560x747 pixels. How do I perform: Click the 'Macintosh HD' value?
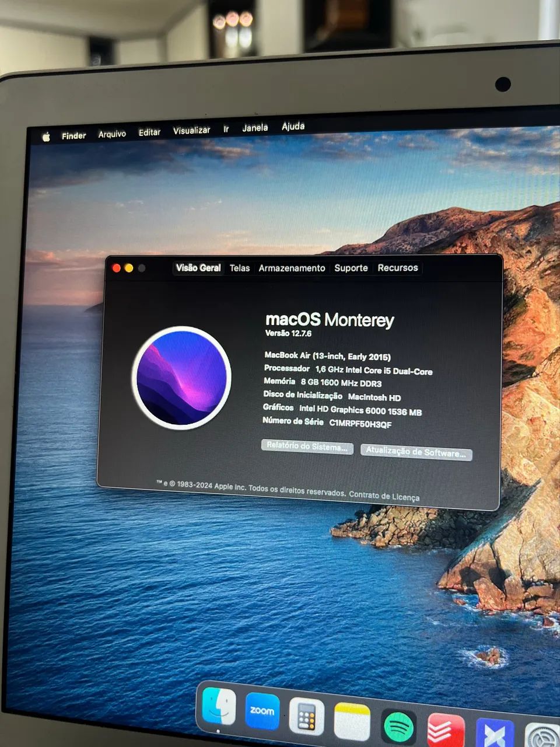pyautogui.click(x=374, y=397)
